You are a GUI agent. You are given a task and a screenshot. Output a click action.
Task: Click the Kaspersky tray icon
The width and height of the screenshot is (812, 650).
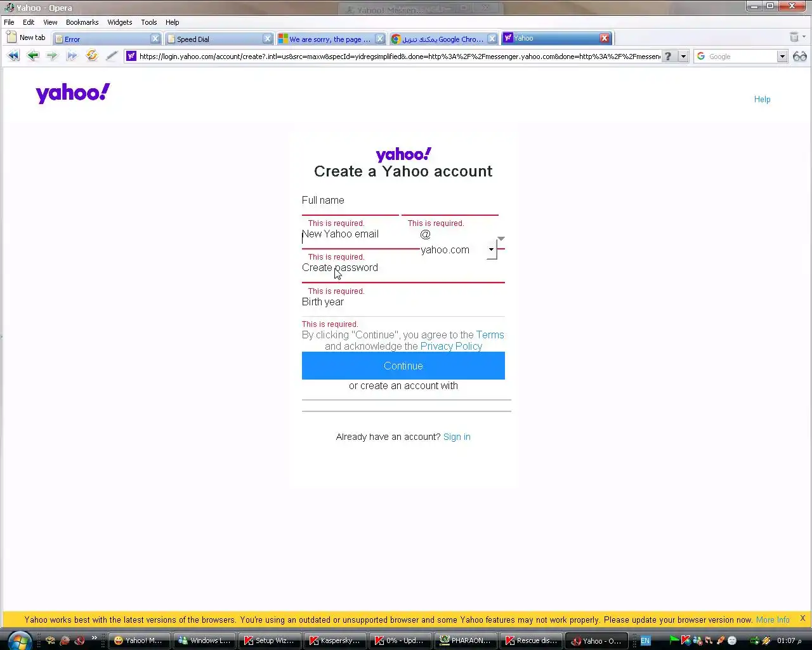(x=685, y=640)
